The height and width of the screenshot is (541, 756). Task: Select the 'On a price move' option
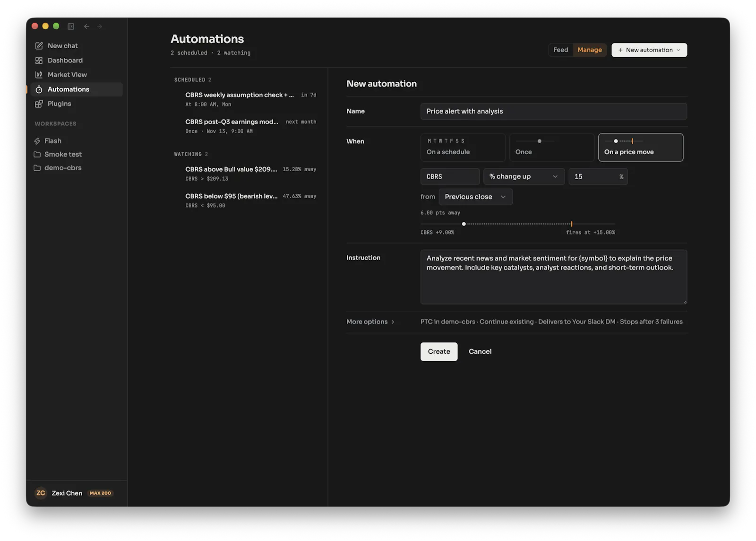tap(641, 148)
